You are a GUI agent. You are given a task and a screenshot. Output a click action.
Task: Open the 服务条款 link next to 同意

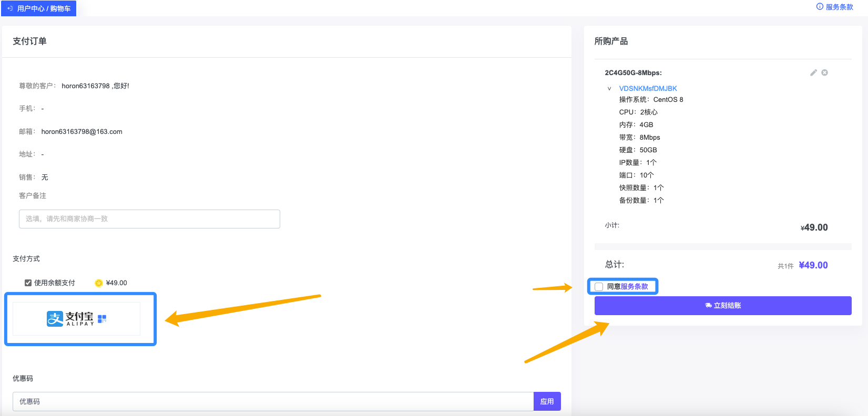pyautogui.click(x=634, y=287)
